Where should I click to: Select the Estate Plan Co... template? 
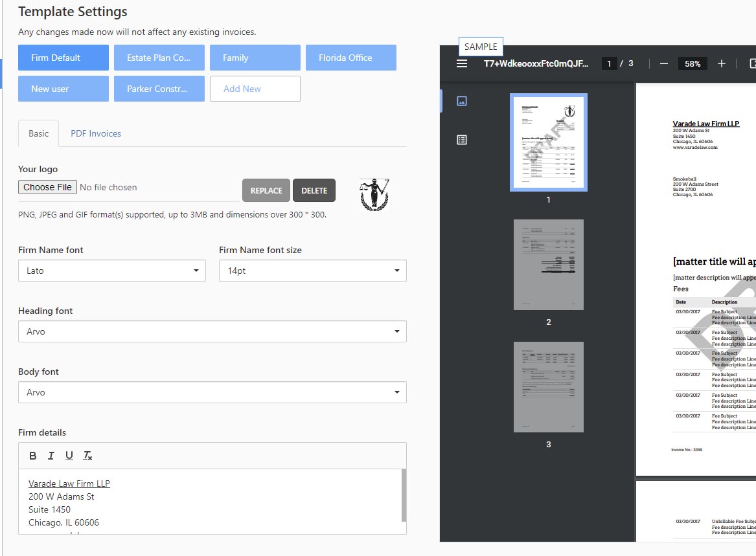(x=159, y=58)
